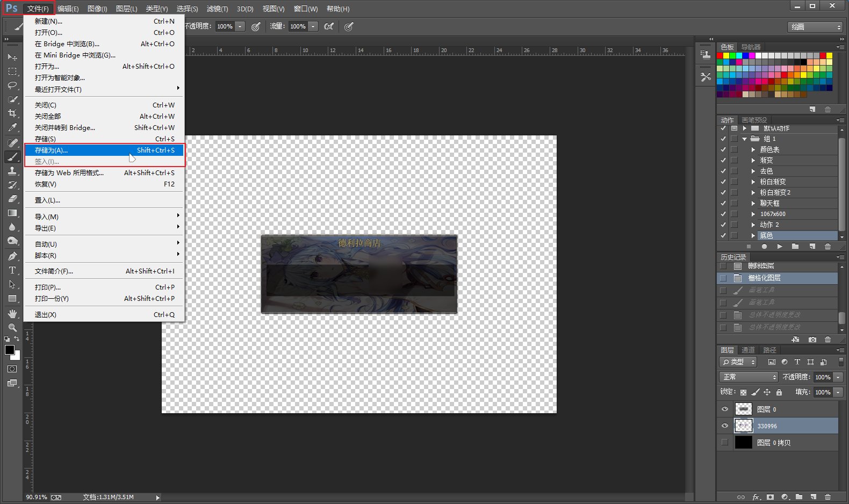Select the History Brush tool
Image resolution: width=849 pixels, height=504 pixels.
[x=12, y=185]
